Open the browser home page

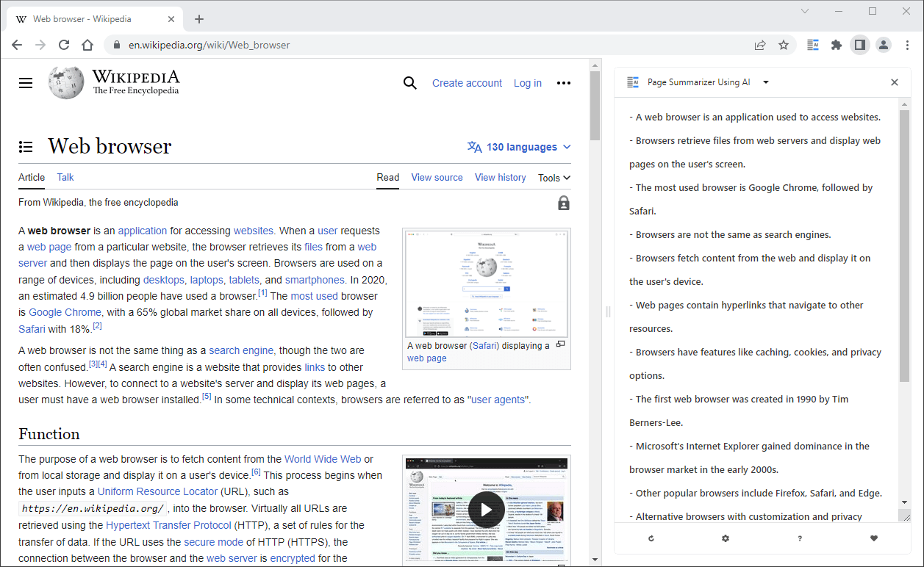(x=87, y=45)
